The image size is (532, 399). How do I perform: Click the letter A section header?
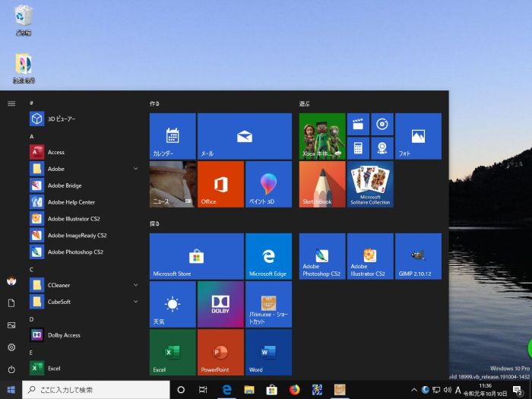pos(32,136)
